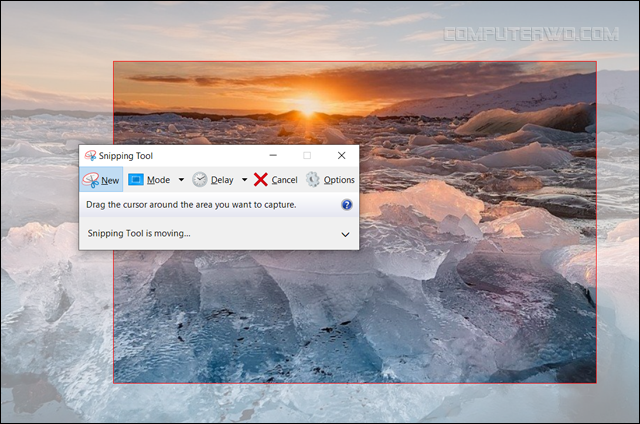Expand the Delay dropdown arrow

pos(244,180)
